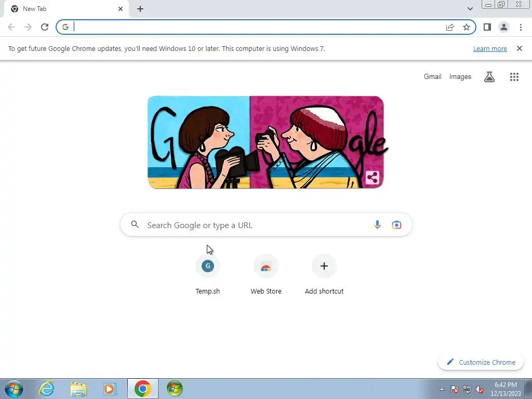
Task: Add a new shortcut tile
Action: click(324, 274)
